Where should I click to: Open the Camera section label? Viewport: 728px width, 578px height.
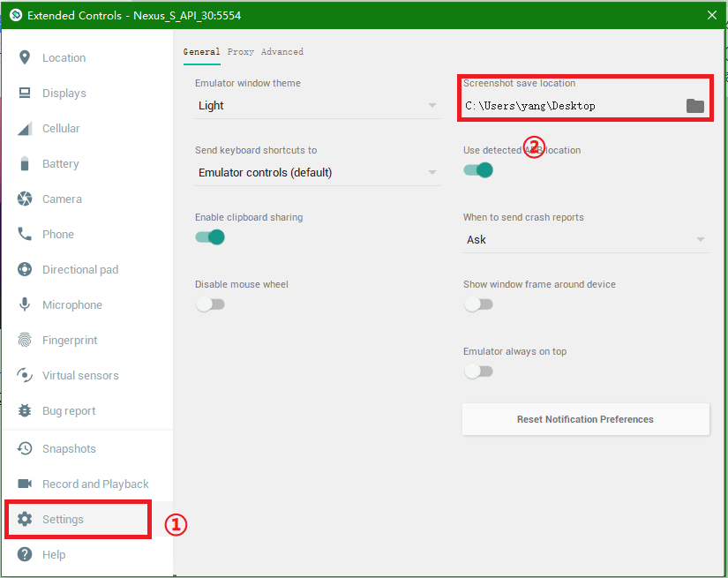tap(62, 199)
